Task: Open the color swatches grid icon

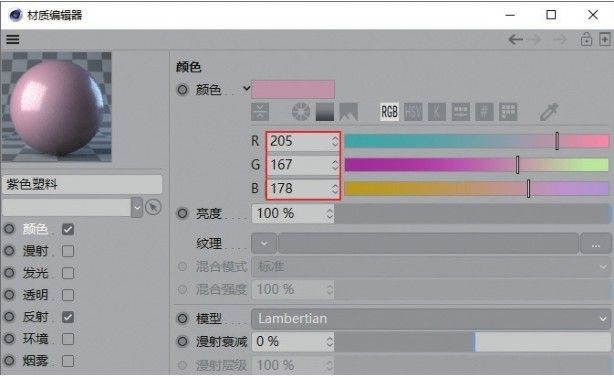Action: [x=508, y=112]
